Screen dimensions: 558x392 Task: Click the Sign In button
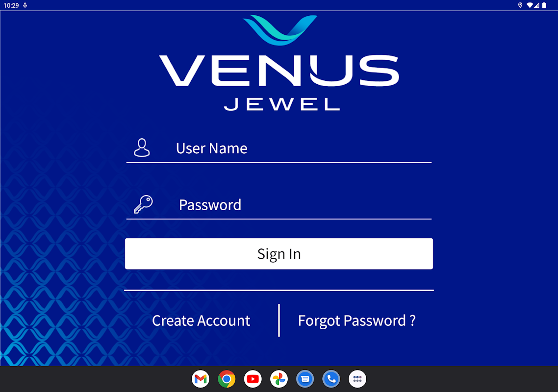point(279,254)
